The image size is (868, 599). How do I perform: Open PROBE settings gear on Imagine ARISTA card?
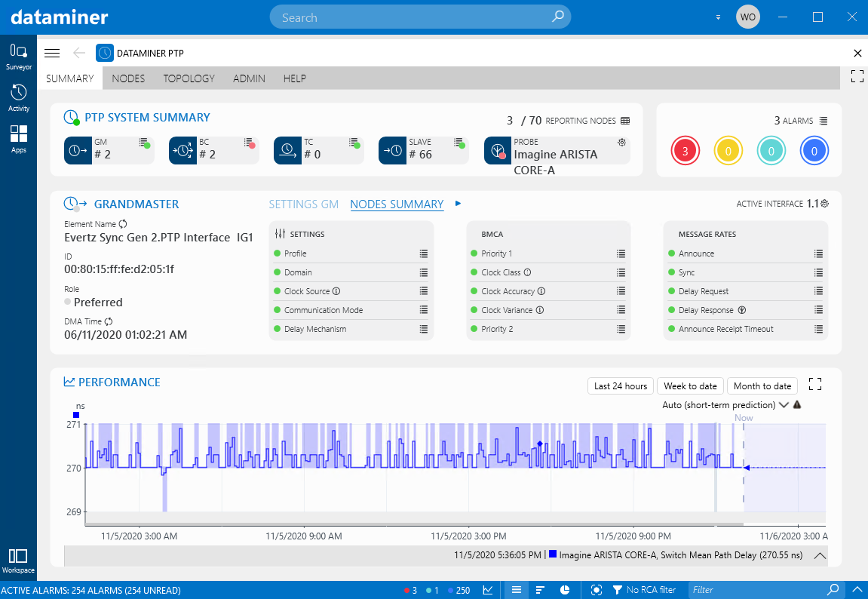click(x=621, y=142)
